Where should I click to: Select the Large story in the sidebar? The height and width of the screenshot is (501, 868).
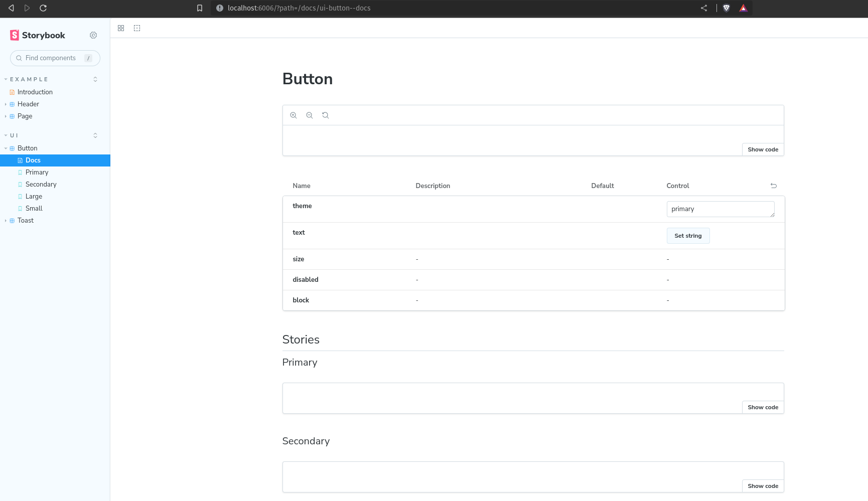pyautogui.click(x=34, y=196)
